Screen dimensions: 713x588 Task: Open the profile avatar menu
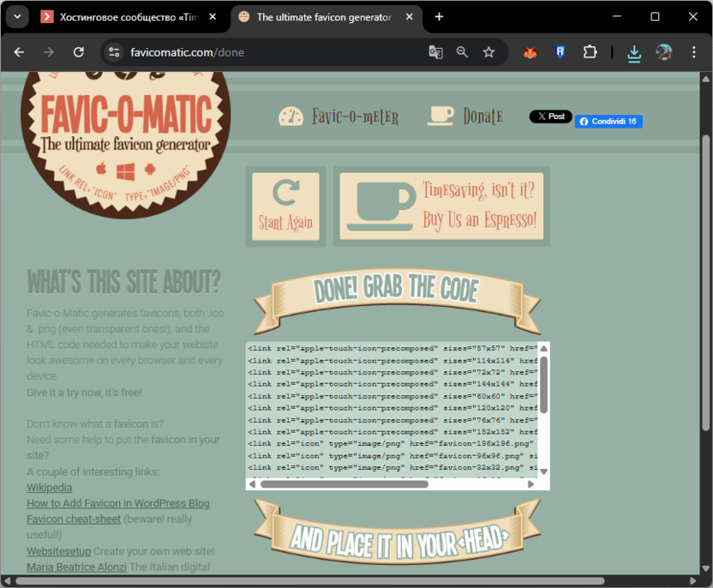pyautogui.click(x=664, y=52)
